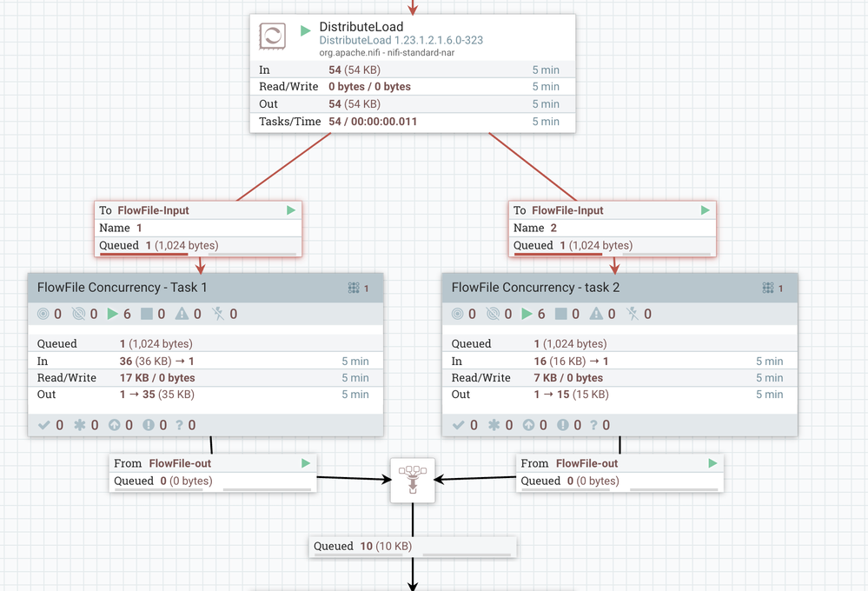Click the DistributeLoad running status arrow
868x591 pixels.
pos(305,30)
